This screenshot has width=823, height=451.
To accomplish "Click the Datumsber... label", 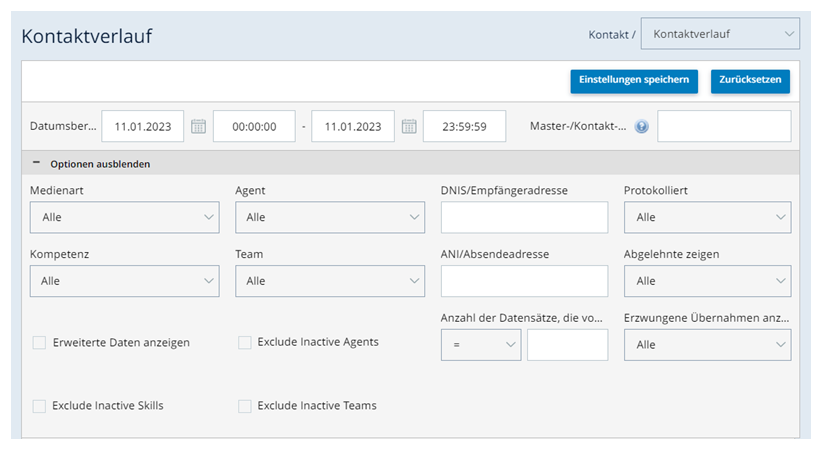I will [x=63, y=126].
